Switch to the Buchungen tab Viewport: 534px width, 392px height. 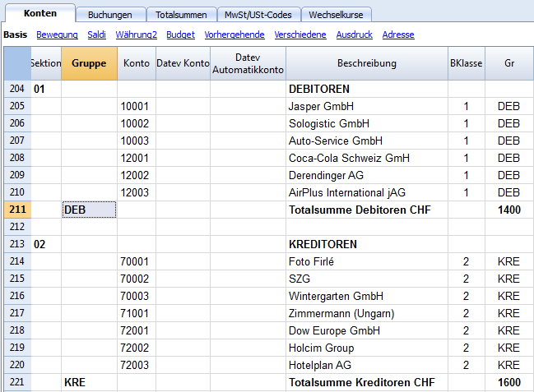point(111,15)
